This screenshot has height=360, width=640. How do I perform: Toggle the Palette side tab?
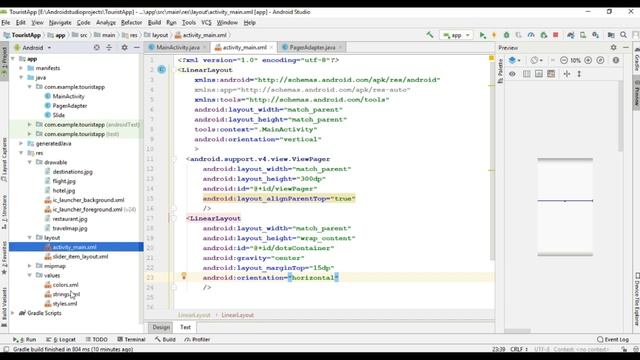pyautogui.click(x=500, y=71)
